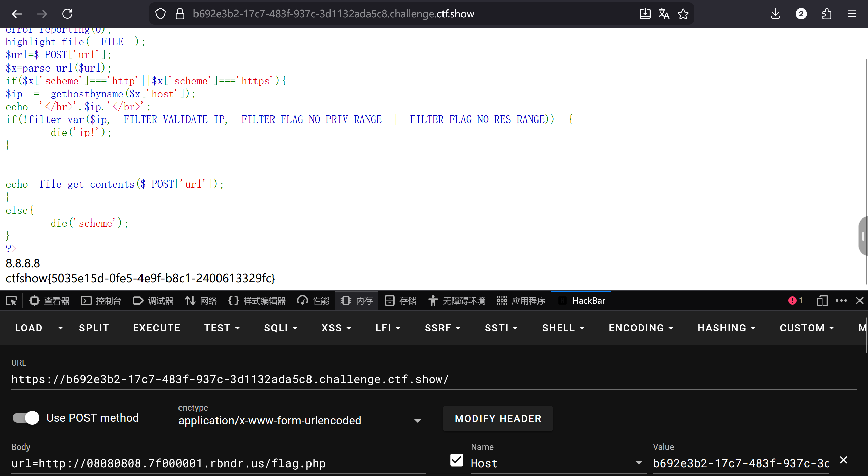Viewport: 868px width, 476px height.
Task: Expand the ENCODING dropdown menu
Action: 641,328
